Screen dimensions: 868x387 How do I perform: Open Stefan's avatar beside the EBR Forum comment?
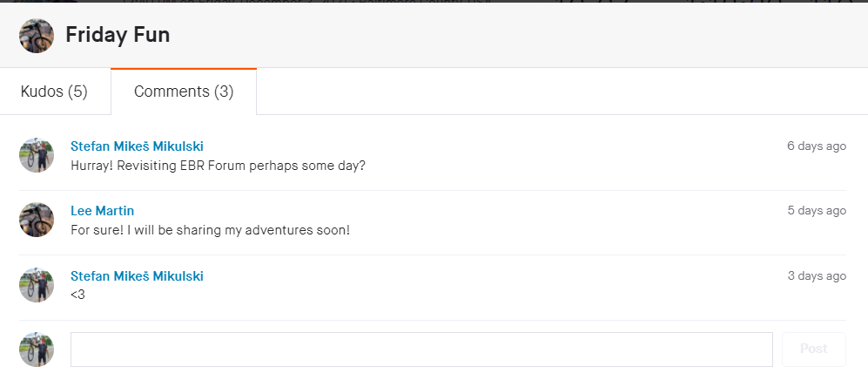37,155
